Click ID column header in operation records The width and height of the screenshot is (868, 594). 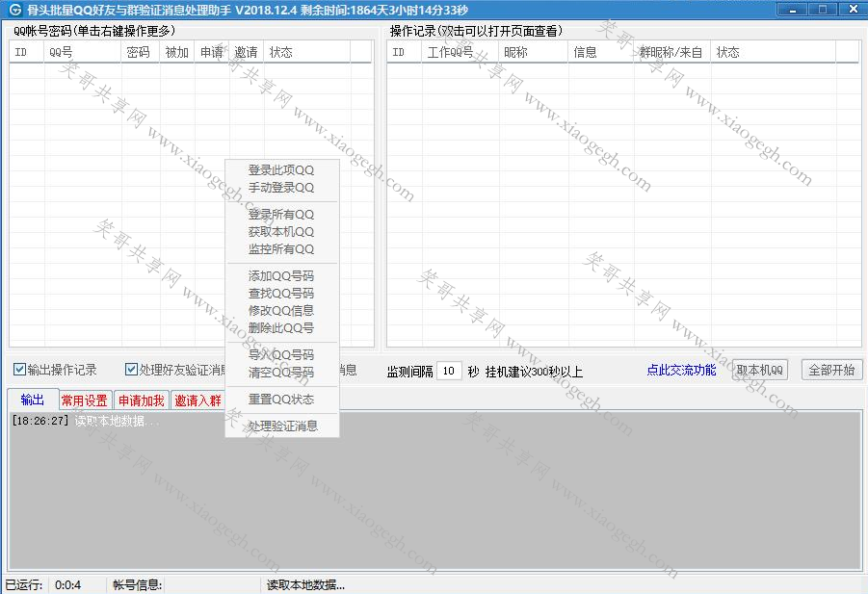point(404,52)
